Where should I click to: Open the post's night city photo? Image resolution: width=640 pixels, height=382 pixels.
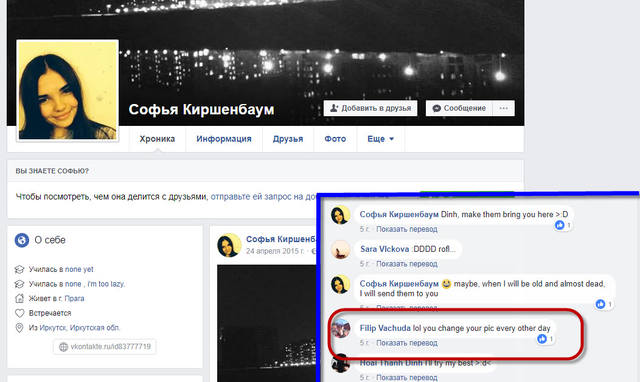(267, 323)
